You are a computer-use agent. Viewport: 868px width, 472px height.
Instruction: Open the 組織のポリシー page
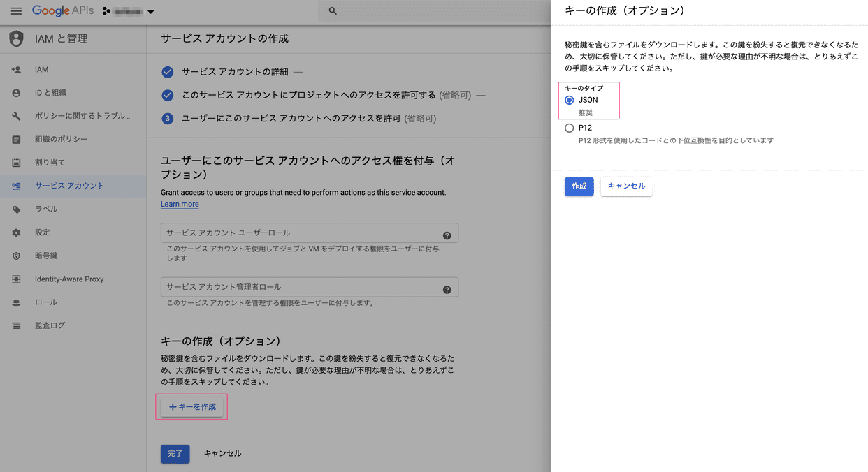pyautogui.click(x=62, y=139)
